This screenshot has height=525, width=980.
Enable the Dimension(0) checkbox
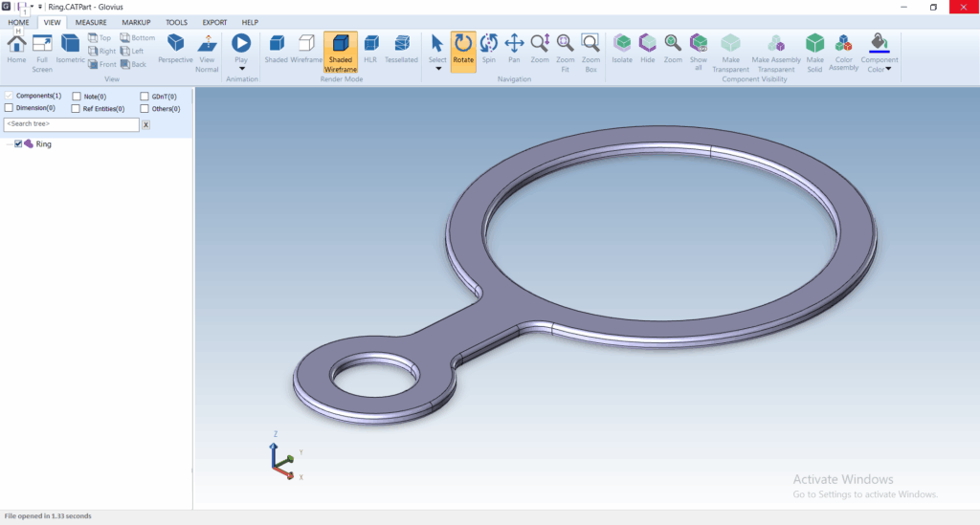(x=10, y=109)
